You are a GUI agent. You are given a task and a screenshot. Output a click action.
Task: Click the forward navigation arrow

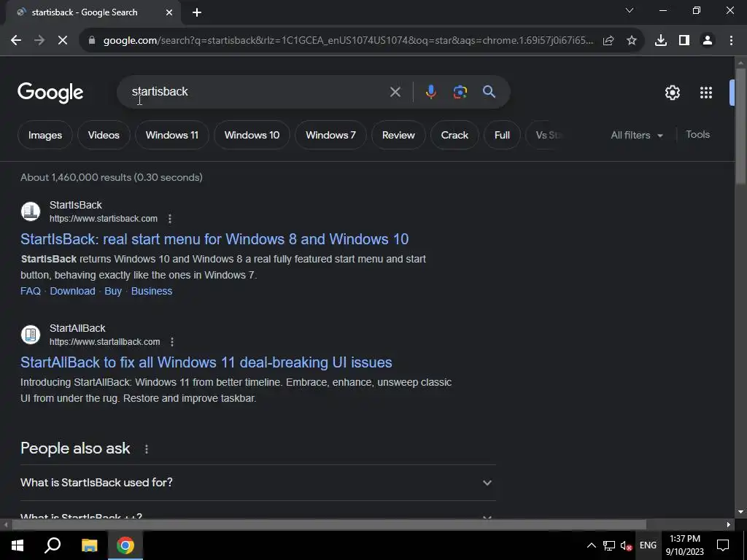point(39,41)
